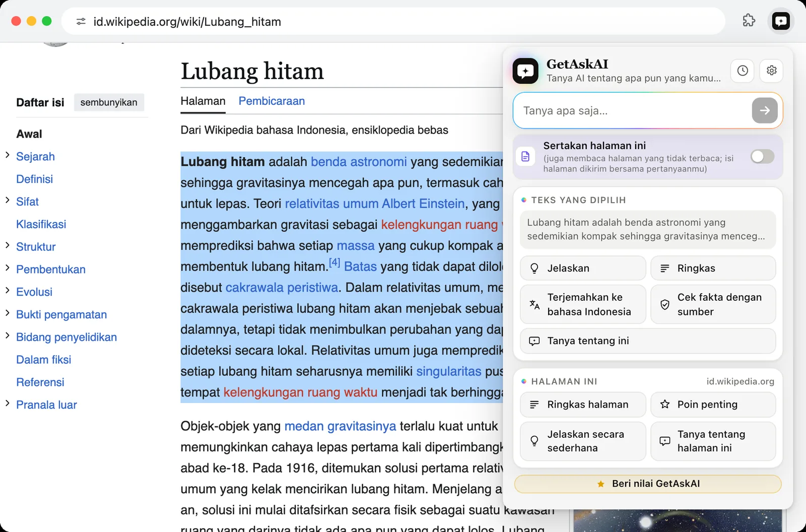
Task: Select the Halaman tab
Action: tap(203, 101)
